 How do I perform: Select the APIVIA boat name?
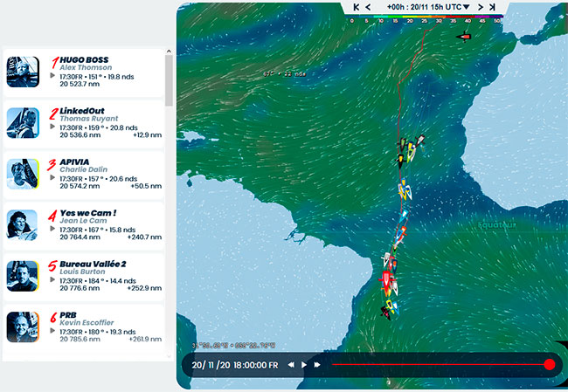(x=74, y=162)
